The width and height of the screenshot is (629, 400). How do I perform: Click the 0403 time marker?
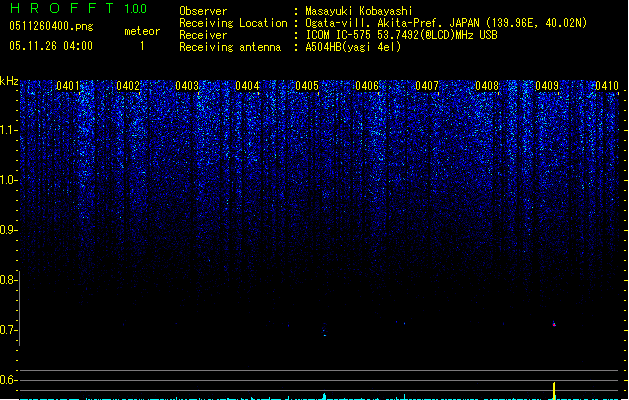point(187,86)
